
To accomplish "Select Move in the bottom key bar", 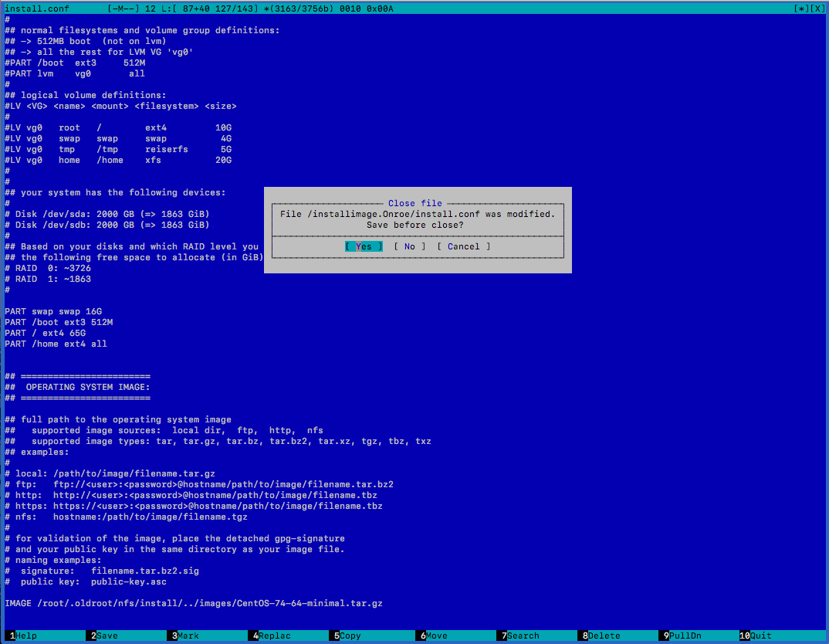I will pos(436,636).
